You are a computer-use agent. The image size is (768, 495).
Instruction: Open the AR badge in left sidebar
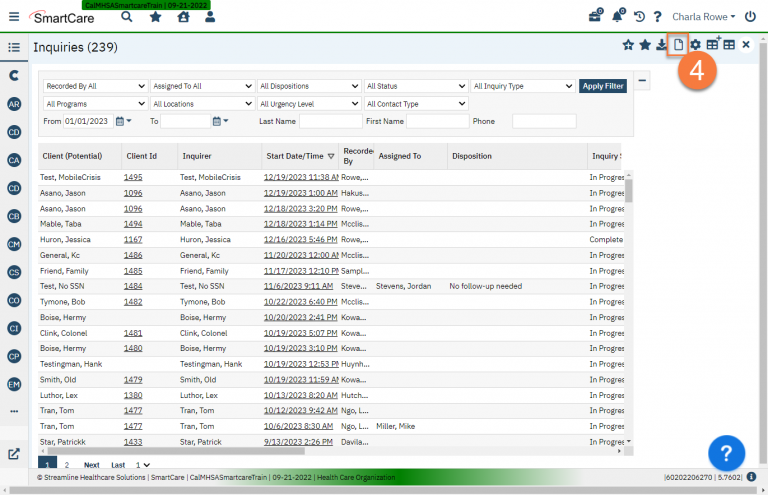coord(14,104)
